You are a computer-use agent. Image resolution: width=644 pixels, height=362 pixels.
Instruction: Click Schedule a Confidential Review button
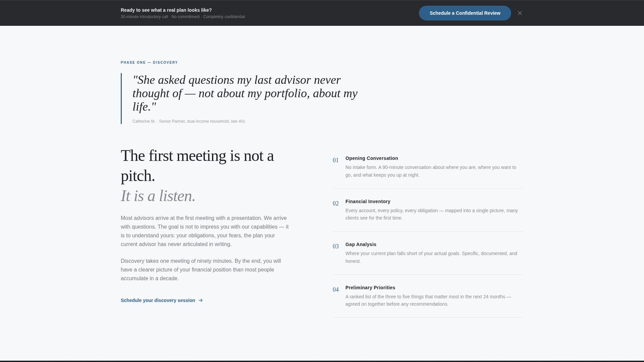[x=465, y=13]
